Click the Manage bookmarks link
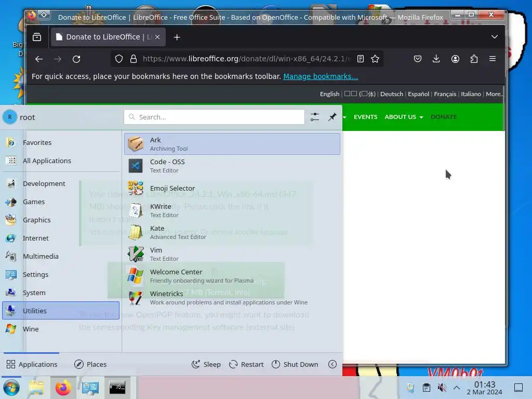The width and height of the screenshot is (532, 399). click(321, 76)
